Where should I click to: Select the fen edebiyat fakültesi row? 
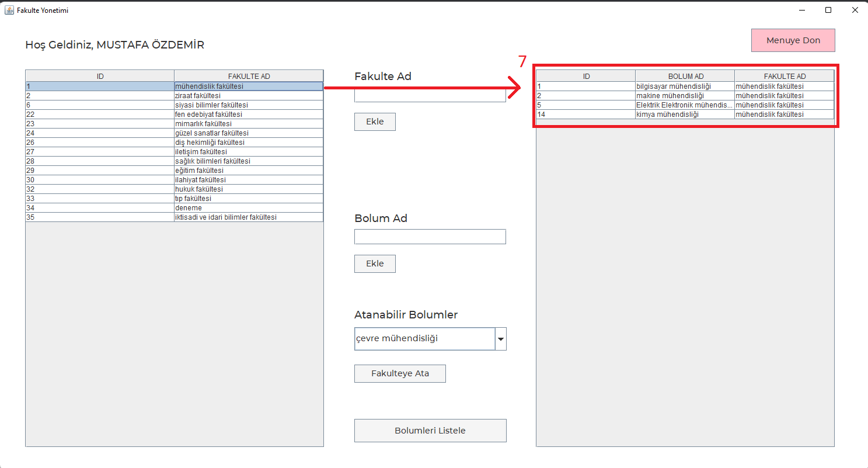[174, 114]
